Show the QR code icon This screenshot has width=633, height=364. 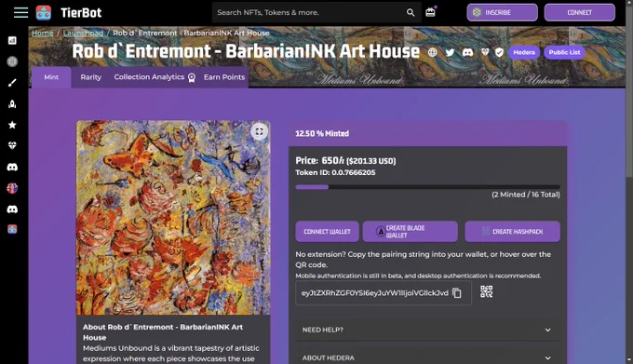[x=487, y=291]
